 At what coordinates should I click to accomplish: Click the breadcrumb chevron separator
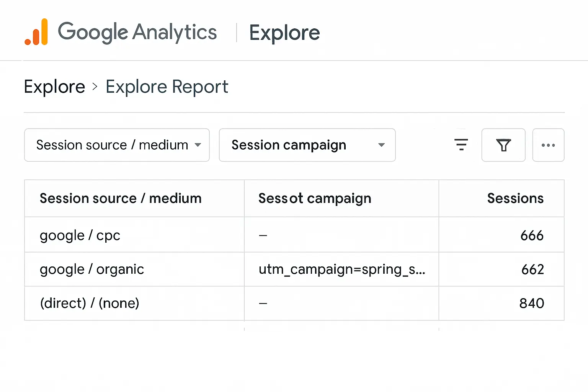tap(95, 87)
